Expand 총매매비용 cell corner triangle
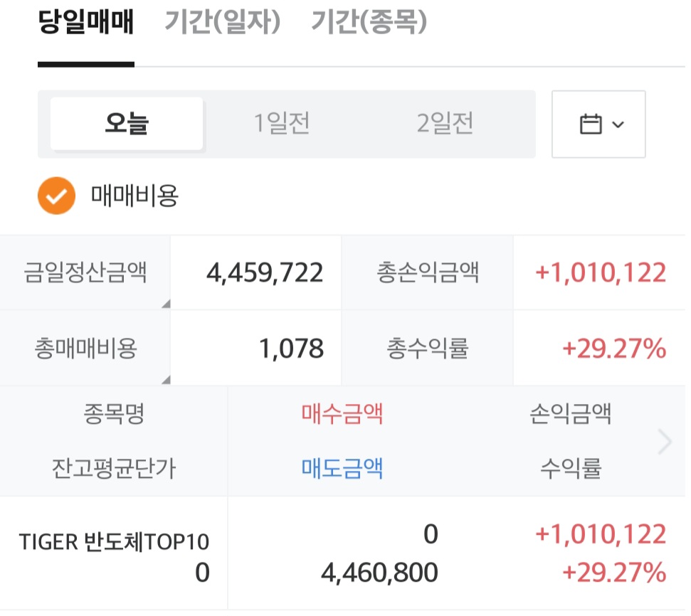 click(166, 379)
